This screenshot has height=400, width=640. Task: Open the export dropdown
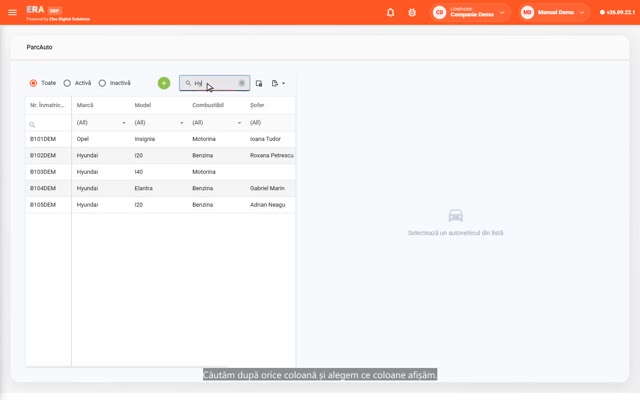pos(278,83)
